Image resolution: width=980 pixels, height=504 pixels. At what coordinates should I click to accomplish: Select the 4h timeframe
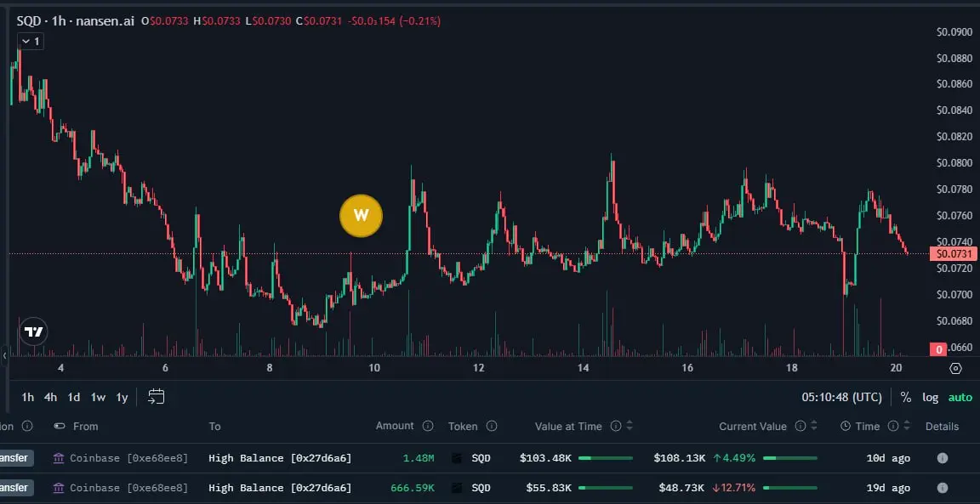[51, 397]
